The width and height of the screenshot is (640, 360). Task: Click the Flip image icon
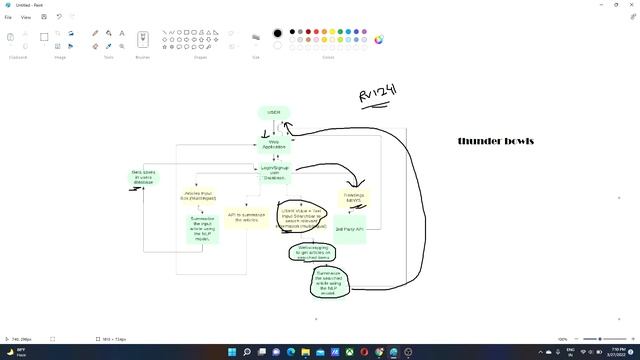71,46
